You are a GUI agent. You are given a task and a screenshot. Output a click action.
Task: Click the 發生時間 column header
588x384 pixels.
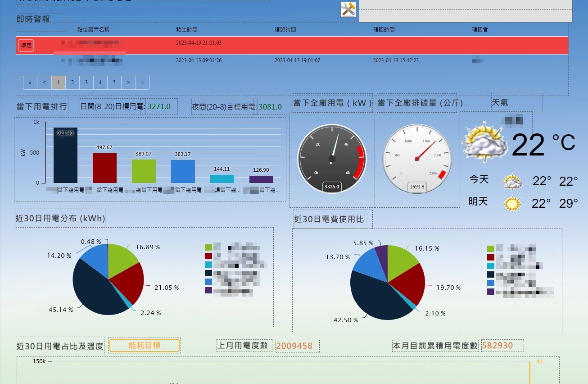(x=186, y=30)
